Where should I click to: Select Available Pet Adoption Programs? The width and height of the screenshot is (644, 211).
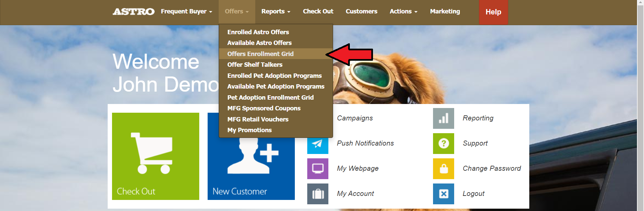pos(275,87)
